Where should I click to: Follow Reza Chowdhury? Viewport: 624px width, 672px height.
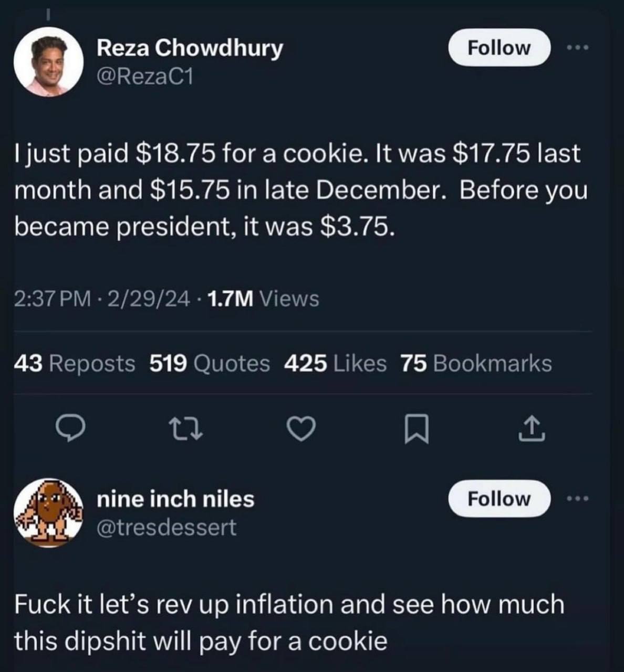click(498, 48)
